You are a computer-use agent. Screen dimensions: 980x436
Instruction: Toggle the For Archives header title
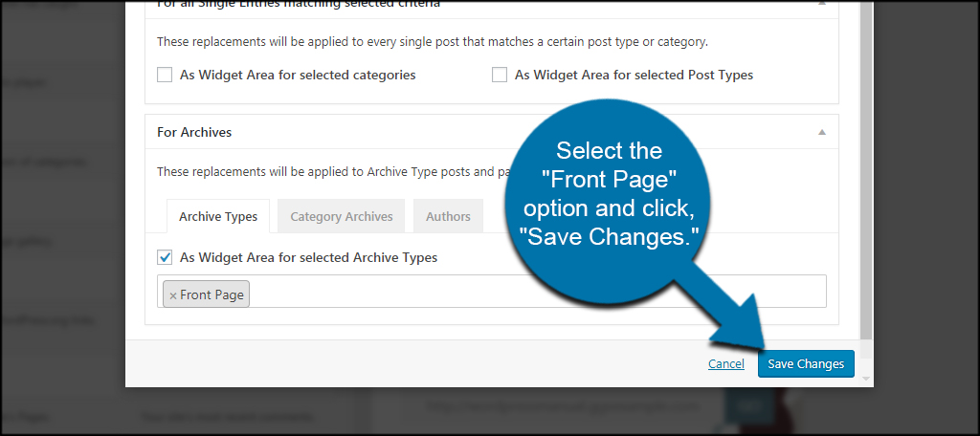[194, 132]
